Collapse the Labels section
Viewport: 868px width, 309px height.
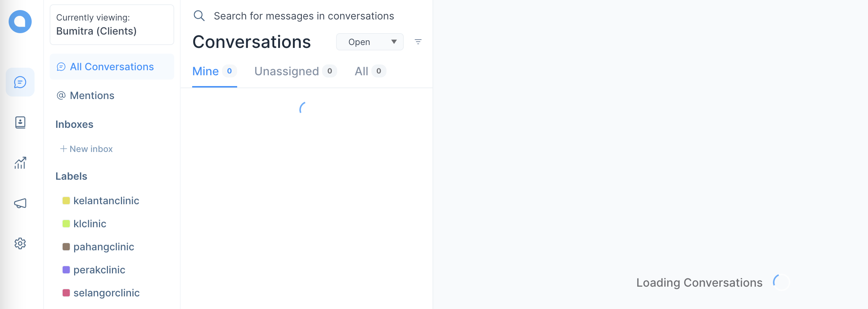71,176
